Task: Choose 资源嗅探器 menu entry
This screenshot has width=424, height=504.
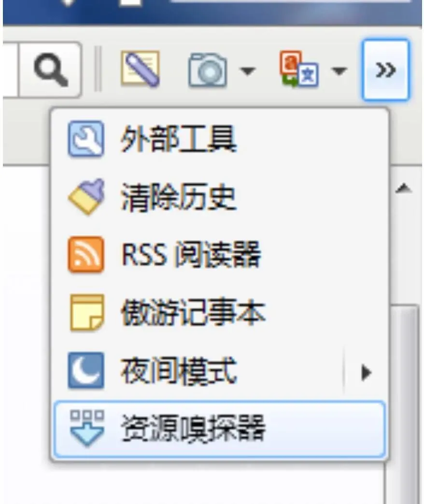Action: pos(220,429)
